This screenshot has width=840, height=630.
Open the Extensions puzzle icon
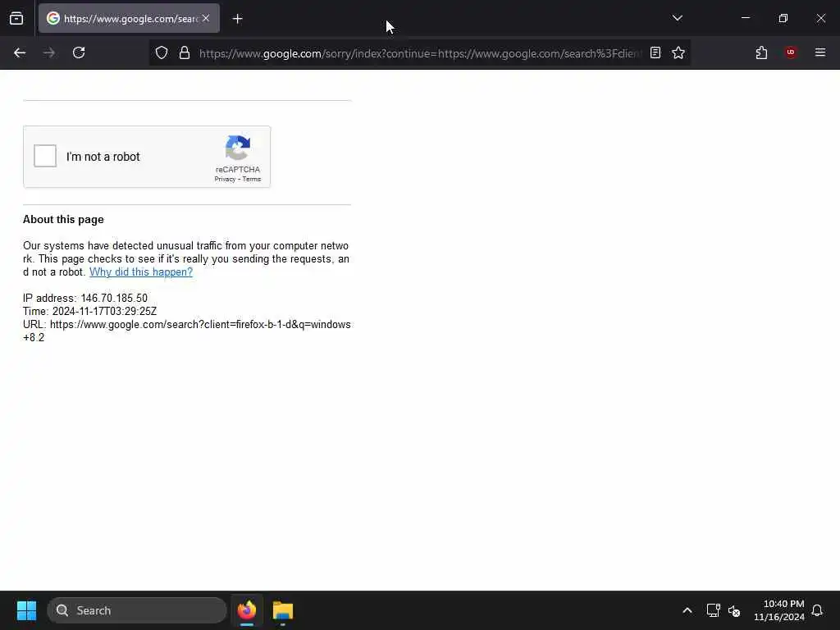pyautogui.click(x=761, y=52)
